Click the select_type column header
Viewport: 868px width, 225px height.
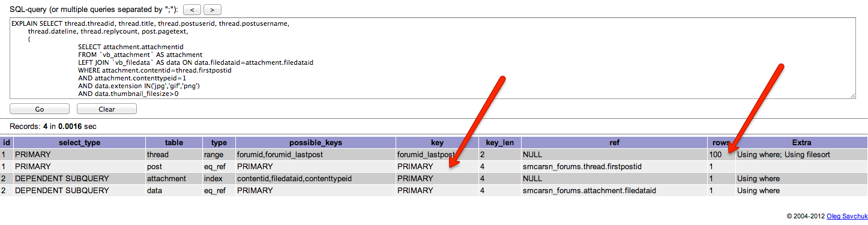pos(79,143)
